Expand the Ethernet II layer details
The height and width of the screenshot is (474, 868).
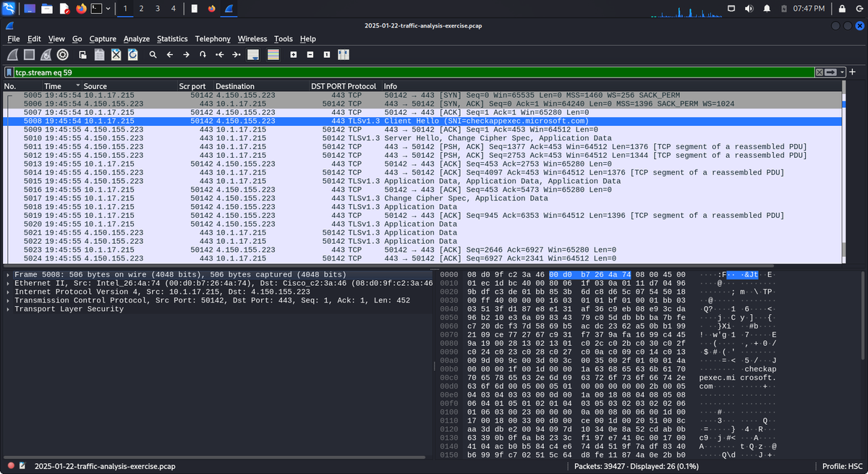coord(8,284)
